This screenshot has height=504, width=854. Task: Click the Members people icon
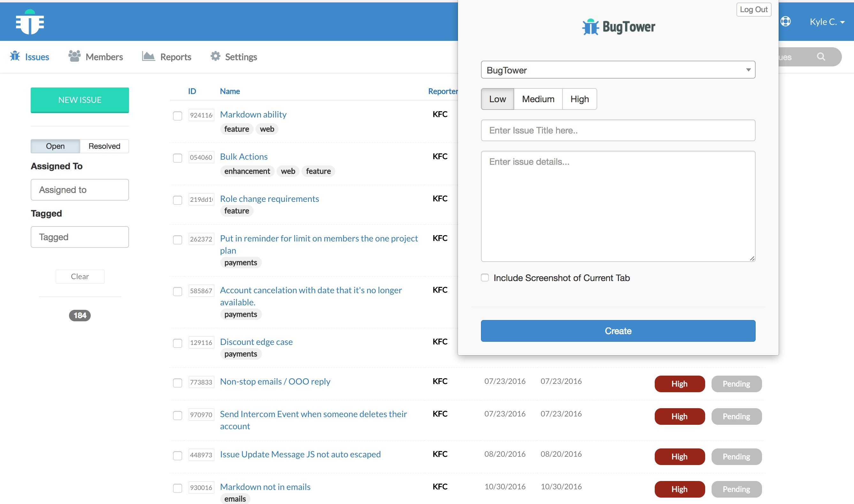click(x=74, y=56)
